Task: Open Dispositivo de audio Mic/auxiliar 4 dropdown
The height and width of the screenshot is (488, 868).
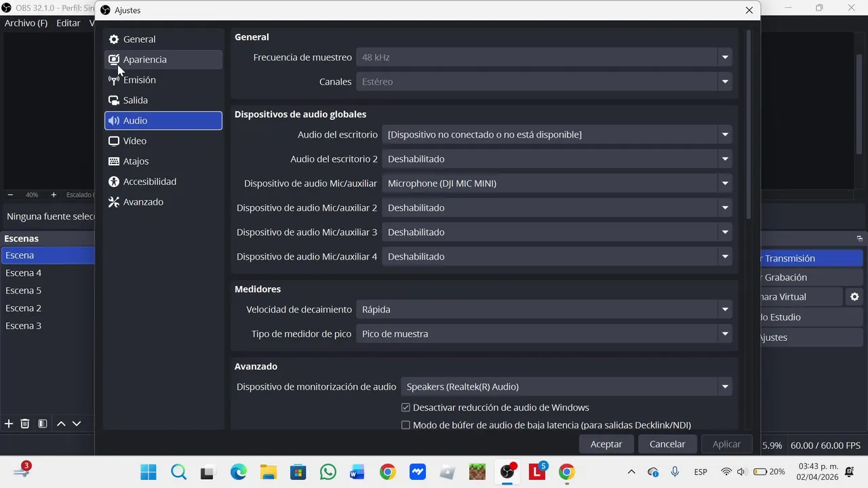Action: [x=557, y=256]
